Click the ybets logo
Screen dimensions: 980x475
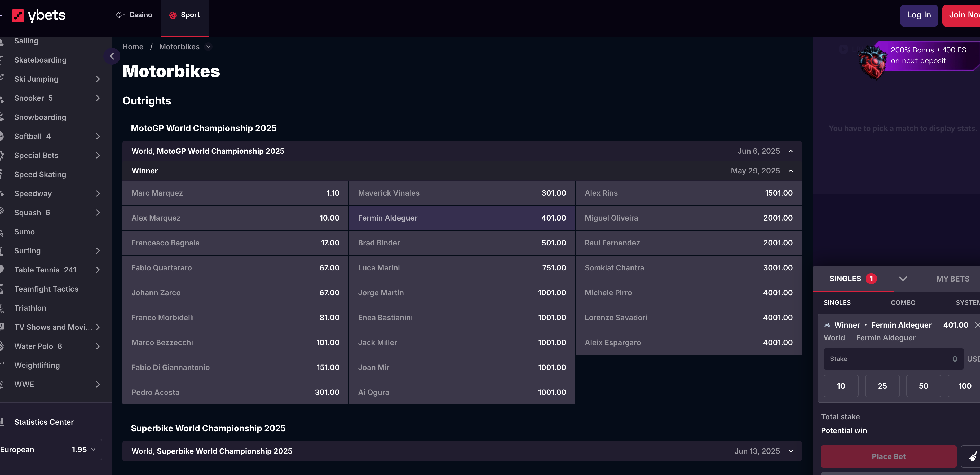coord(39,15)
